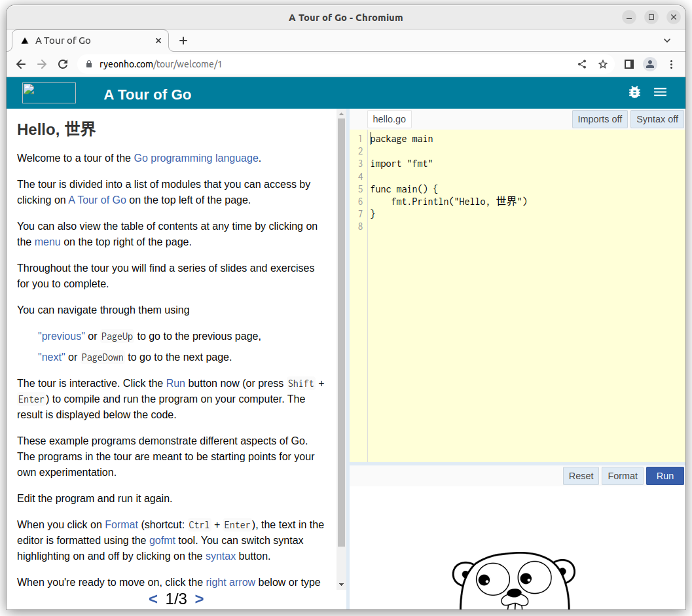The image size is (692, 616).
Task: Click the 1/3 page indicator
Action: click(x=176, y=599)
